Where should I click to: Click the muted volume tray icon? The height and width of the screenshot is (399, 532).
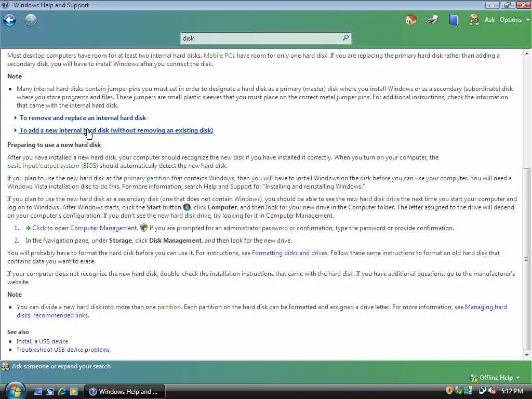492,391
